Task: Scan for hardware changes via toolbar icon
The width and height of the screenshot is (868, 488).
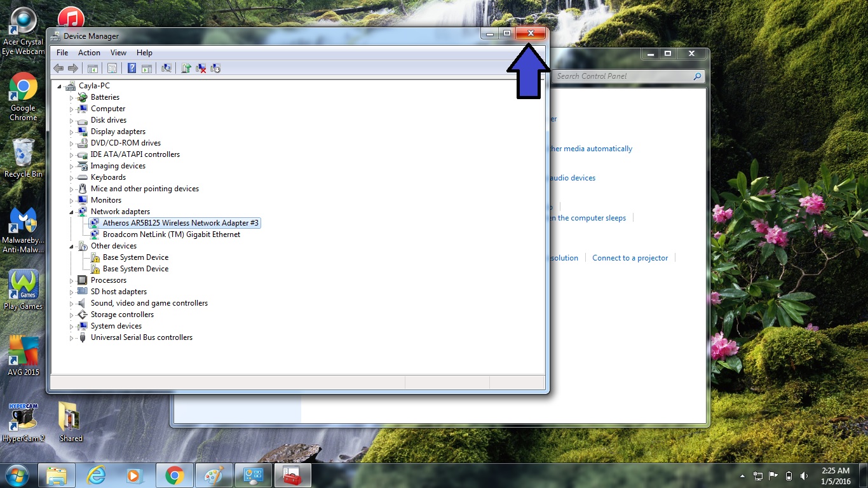Action: (166, 69)
